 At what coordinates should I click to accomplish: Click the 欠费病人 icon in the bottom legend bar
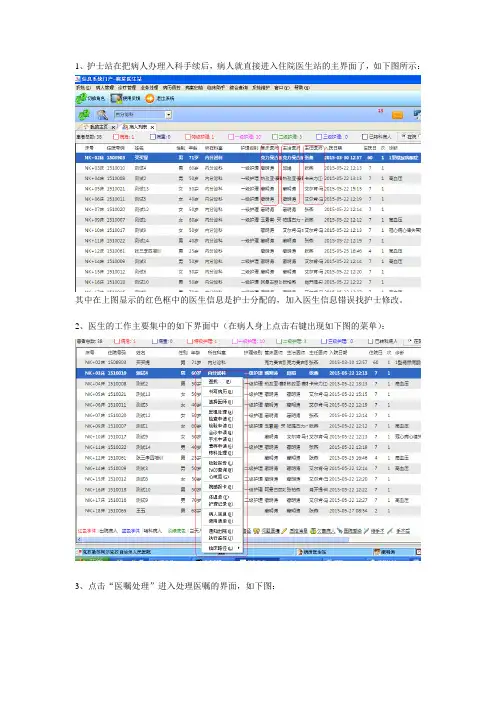(x=313, y=531)
